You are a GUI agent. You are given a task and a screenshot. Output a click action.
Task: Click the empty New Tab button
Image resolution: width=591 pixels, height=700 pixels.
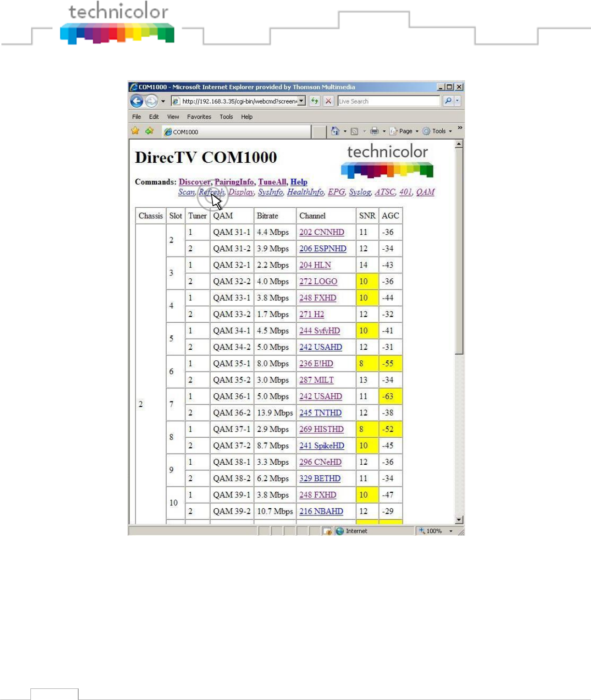(x=319, y=132)
